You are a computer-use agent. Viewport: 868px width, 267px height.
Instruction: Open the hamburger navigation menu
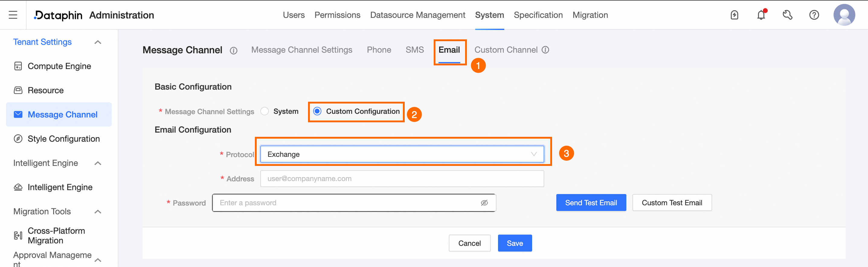click(13, 15)
